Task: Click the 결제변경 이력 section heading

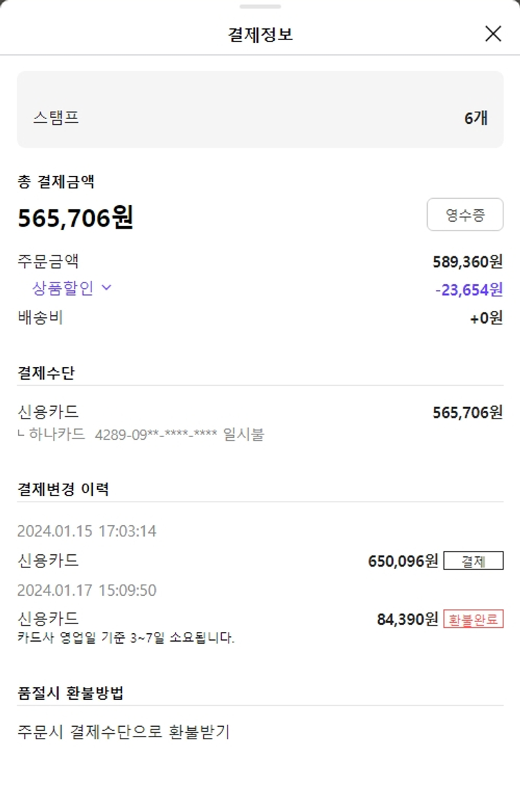Action: coord(63,489)
